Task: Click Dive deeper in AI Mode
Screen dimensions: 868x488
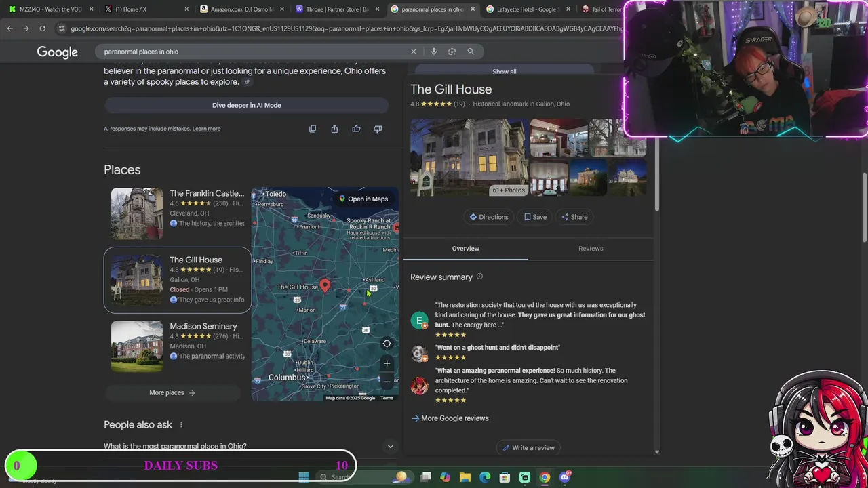Action: tap(246, 105)
